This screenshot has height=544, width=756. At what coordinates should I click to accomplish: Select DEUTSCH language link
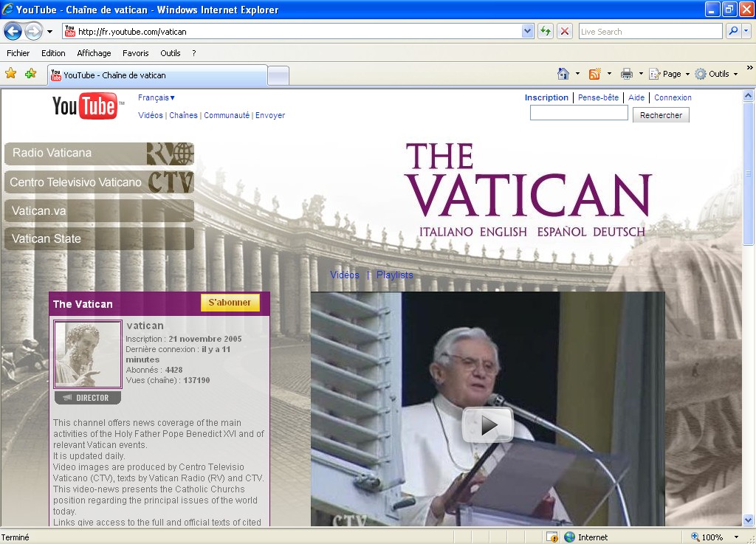619,232
